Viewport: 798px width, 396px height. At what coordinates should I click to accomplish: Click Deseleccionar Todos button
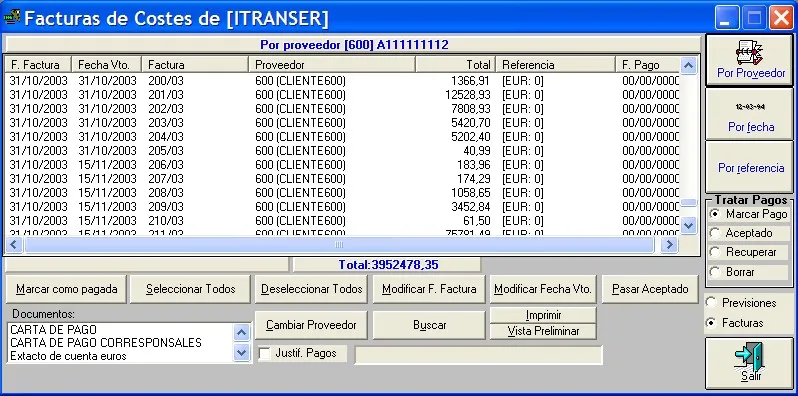(x=311, y=289)
